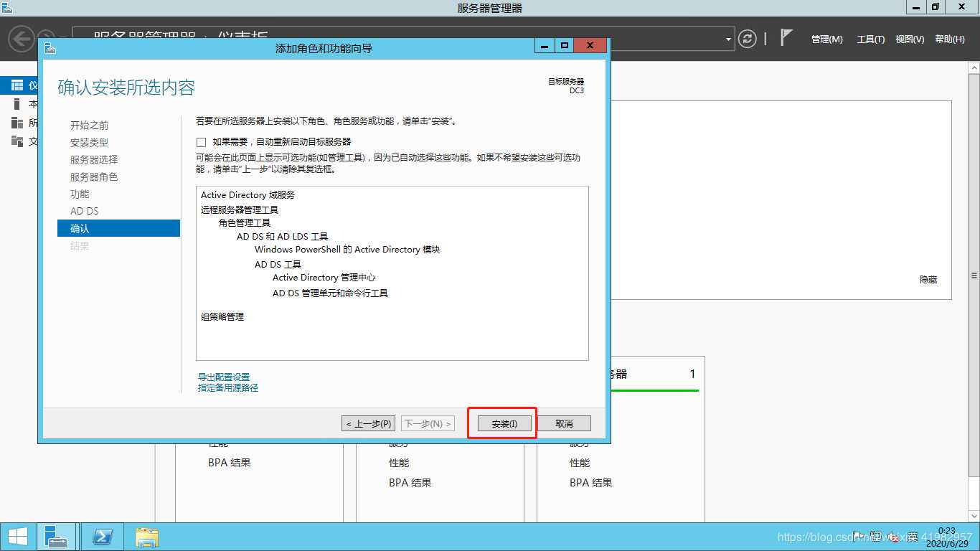Viewport: 980px width, 551px height.
Task: Go to 服务器角色 wizard step
Action: [x=94, y=177]
